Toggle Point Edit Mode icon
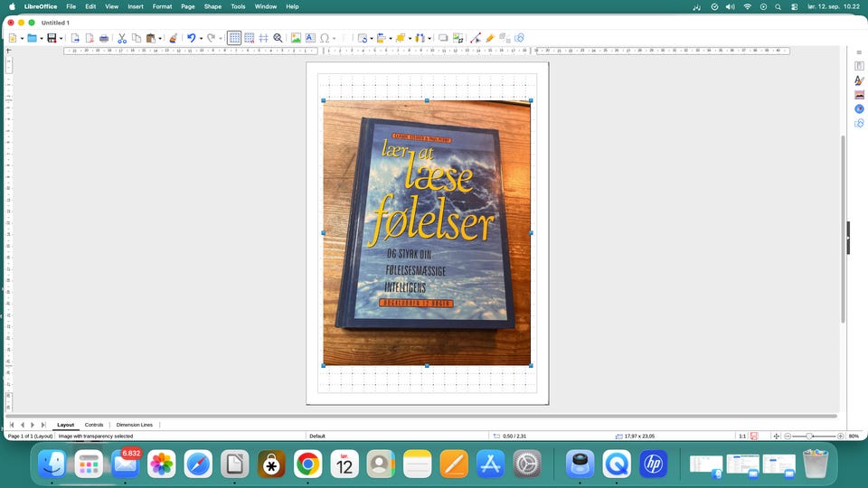This screenshot has width=868, height=488. click(x=476, y=38)
